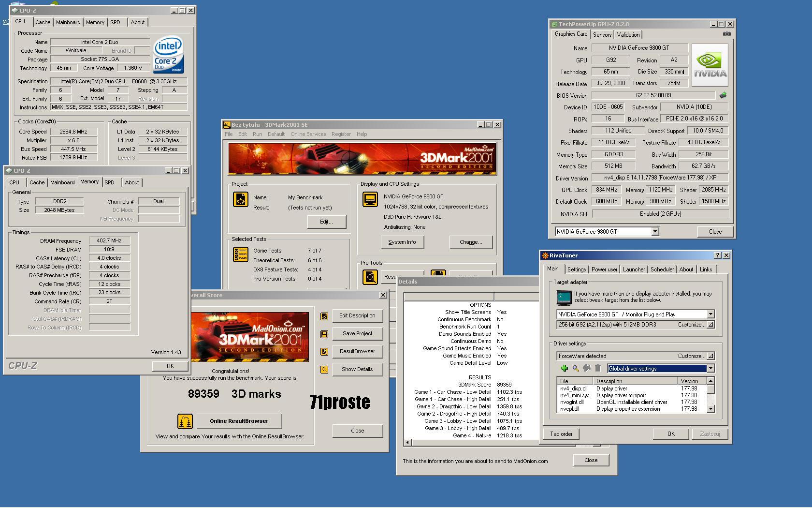Open the File menu in 3DMark2001
The height and width of the screenshot is (508, 812).
pyautogui.click(x=229, y=134)
